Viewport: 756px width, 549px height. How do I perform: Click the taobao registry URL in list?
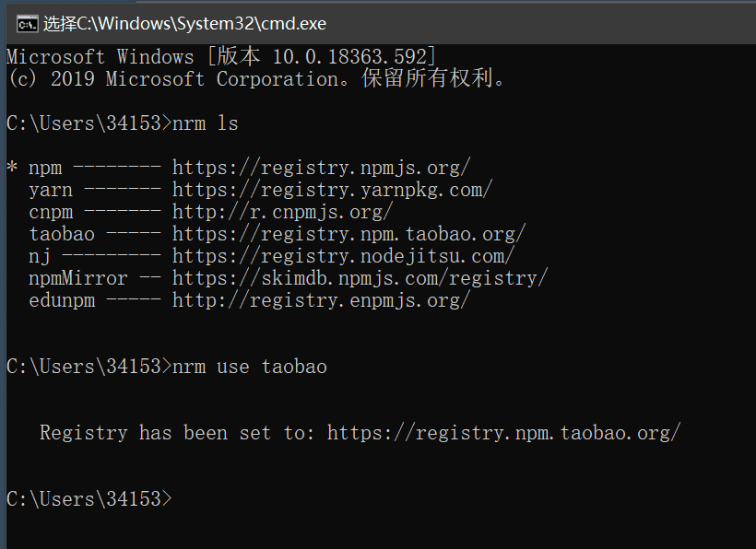348,234
